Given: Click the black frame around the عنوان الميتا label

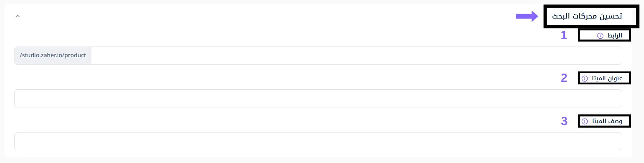Looking at the screenshot, I should tap(604, 78).
